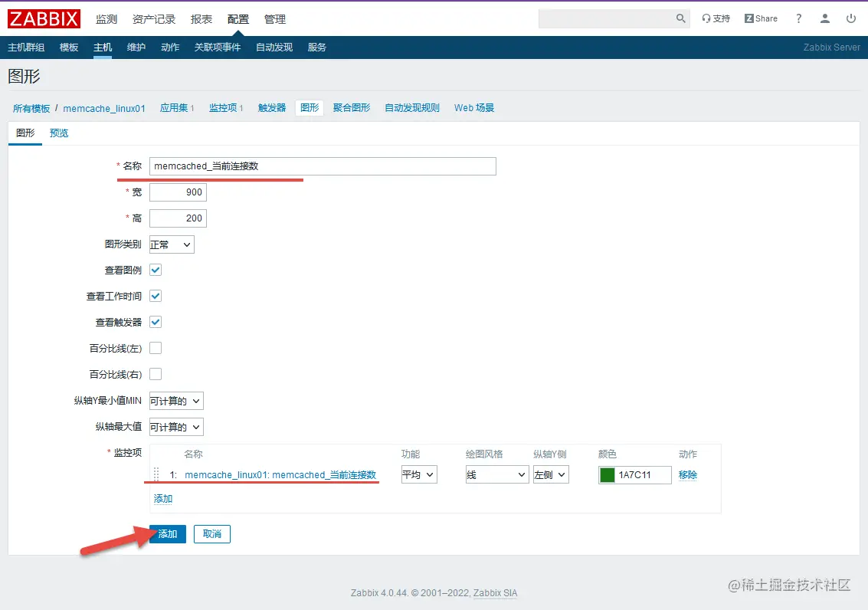
Task: Open the 图形类别 dropdown
Action: point(172,244)
